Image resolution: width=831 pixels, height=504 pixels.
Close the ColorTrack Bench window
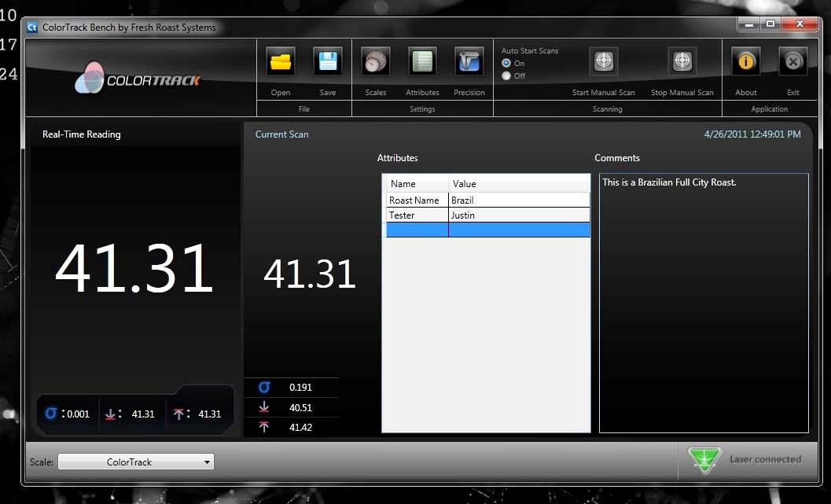(800, 24)
